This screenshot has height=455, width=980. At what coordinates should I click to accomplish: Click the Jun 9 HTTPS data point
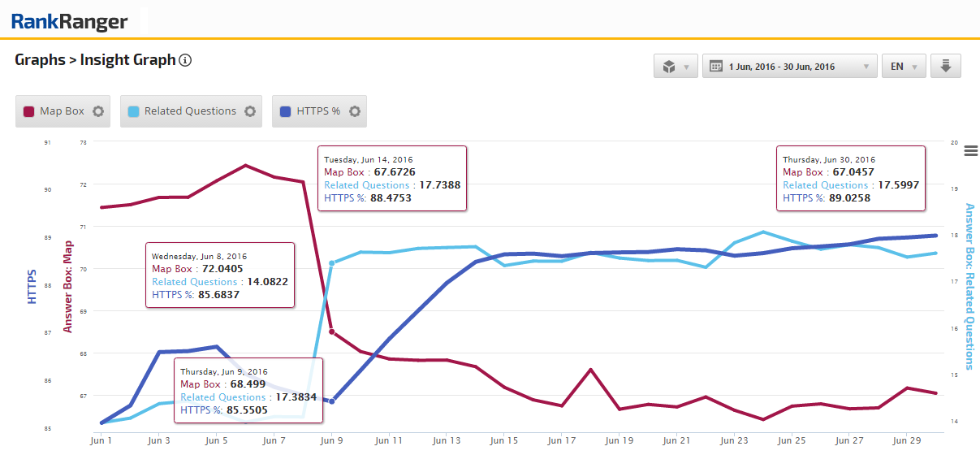click(332, 401)
